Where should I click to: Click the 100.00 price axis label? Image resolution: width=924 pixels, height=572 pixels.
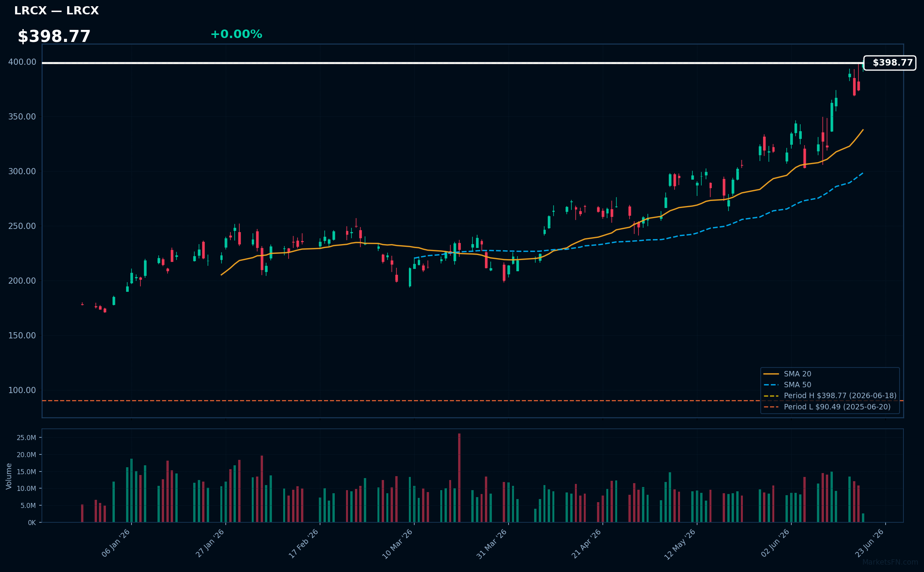22,390
